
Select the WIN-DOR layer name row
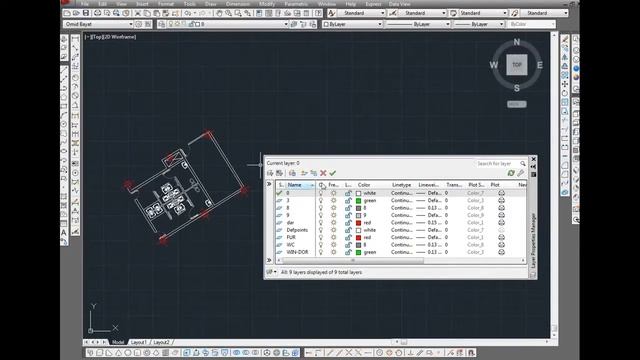297,252
